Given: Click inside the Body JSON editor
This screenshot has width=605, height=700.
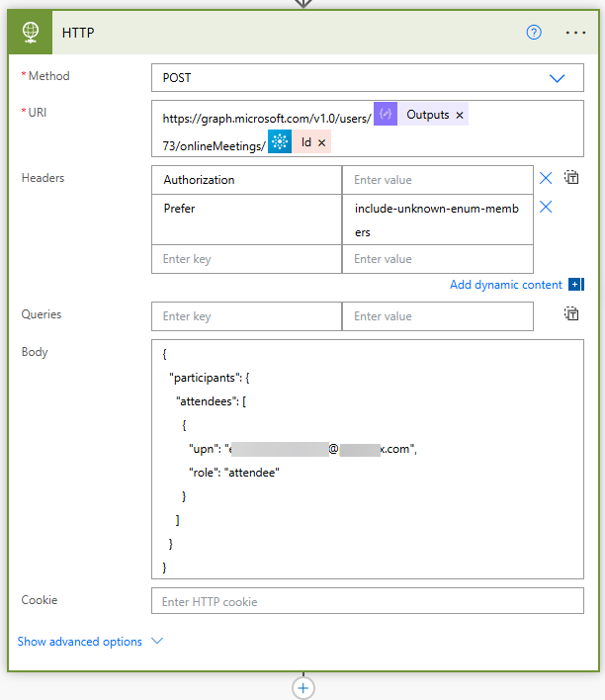Looking at the screenshot, I should point(367,460).
